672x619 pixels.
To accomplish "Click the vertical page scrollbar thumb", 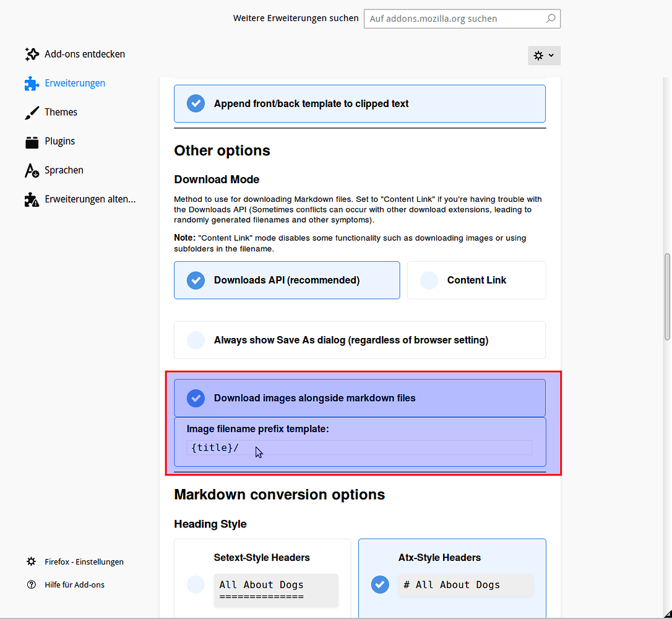I will [667, 296].
